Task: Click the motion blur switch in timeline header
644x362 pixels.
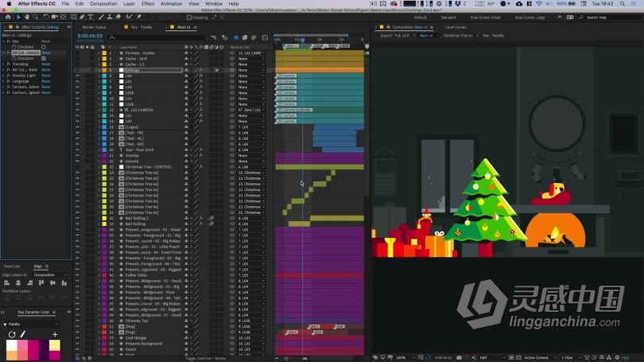Action: coord(254,38)
